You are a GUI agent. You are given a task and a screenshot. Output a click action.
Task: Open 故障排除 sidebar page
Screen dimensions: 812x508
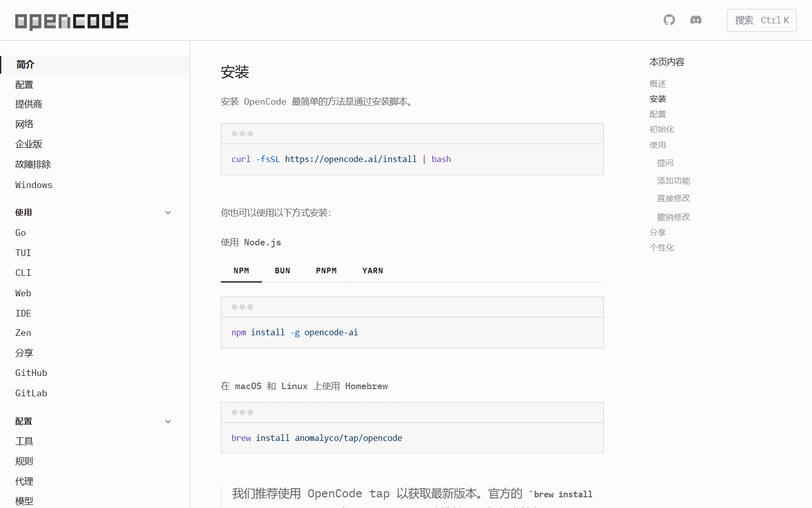coord(33,165)
